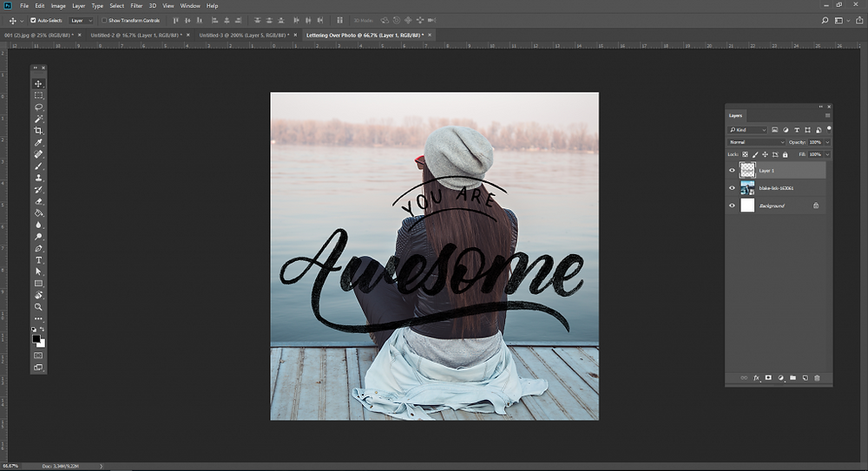
Task: Hide the Background layer eye
Action: (x=732, y=206)
